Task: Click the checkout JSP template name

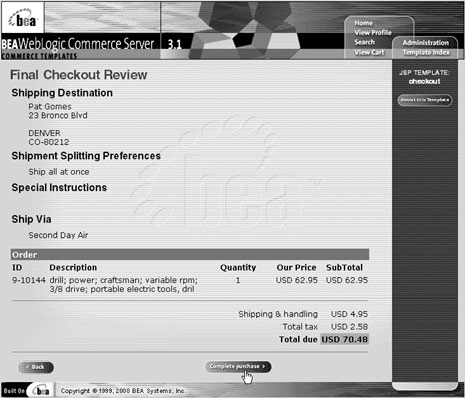Action: [424, 81]
